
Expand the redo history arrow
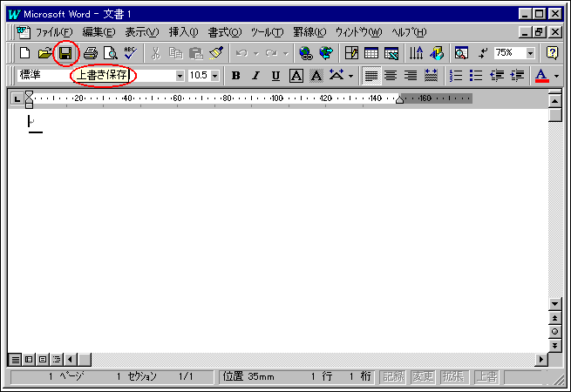coord(286,53)
